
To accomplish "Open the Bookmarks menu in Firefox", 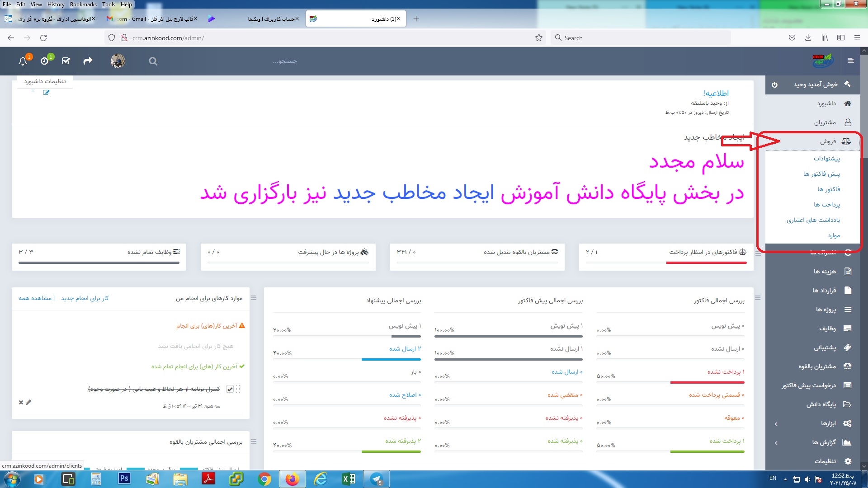I will [x=83, y=5].
